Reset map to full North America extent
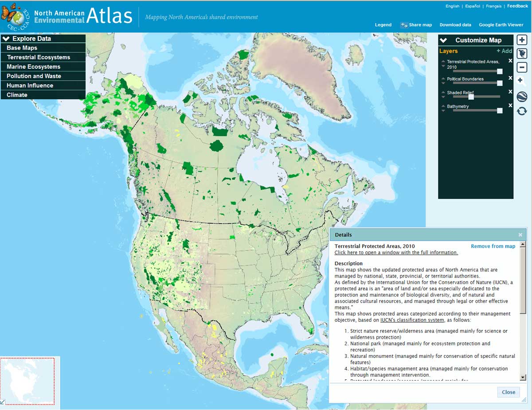This screenshot has height=410, width=532. [x=522, y=54]
